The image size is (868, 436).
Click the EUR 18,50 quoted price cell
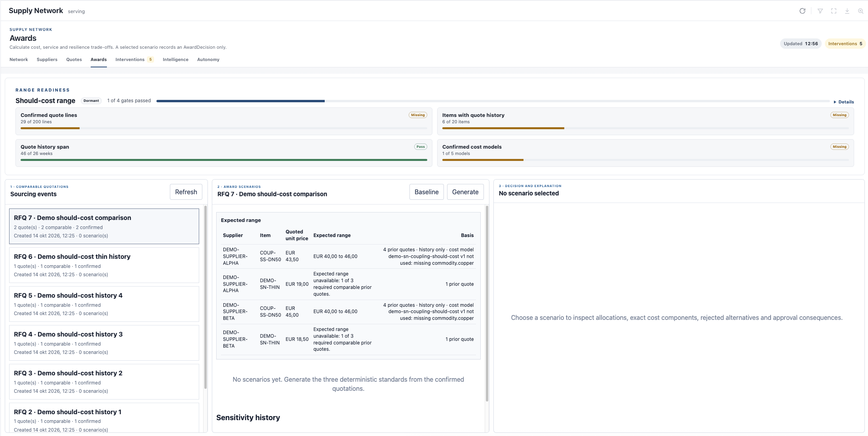pyautogui.click(x=297, y=339)
